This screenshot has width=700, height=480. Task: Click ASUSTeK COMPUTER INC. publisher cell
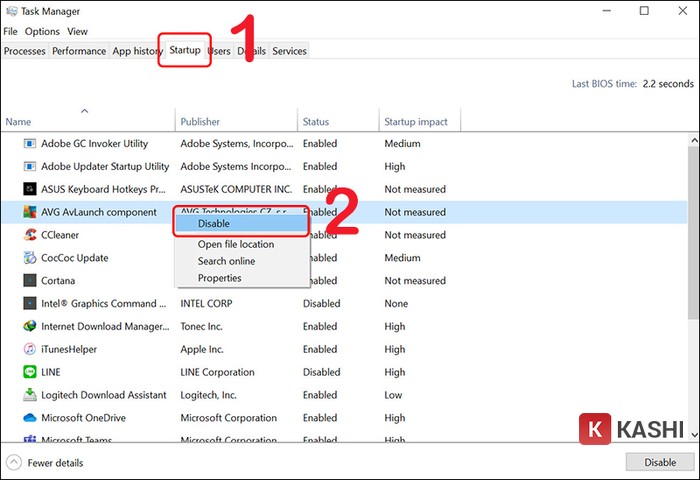236,189
